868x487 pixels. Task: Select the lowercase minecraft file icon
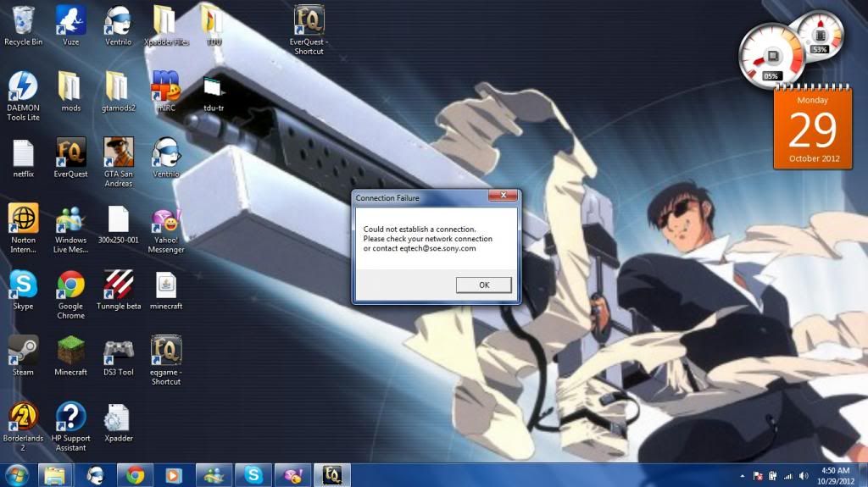(166, 290)
